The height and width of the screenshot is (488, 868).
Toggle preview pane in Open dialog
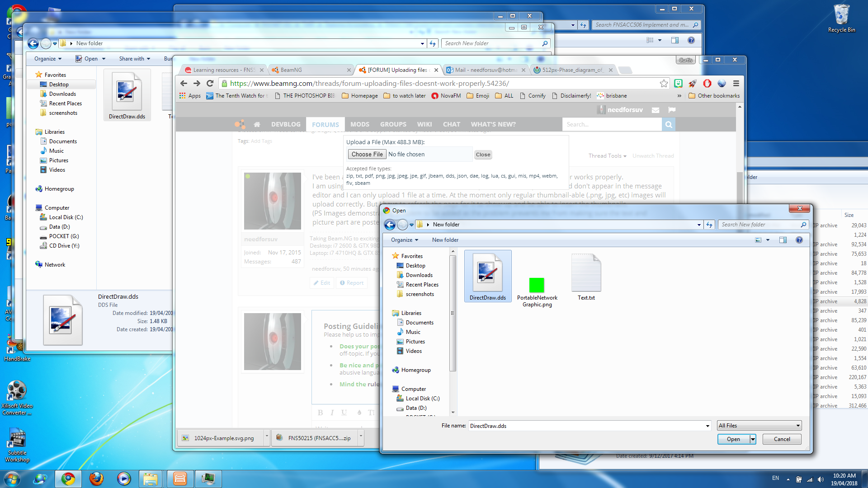pos(783,240)
